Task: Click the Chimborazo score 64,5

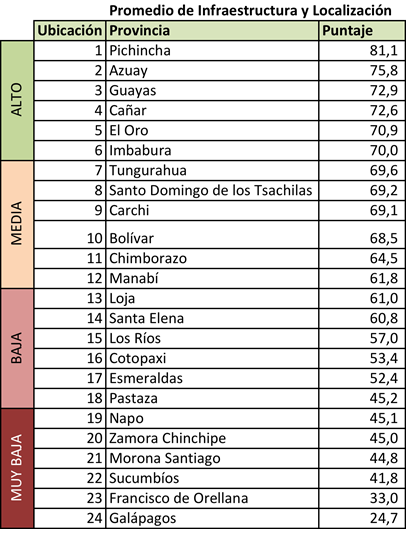Action: click(x=362, y=258)
